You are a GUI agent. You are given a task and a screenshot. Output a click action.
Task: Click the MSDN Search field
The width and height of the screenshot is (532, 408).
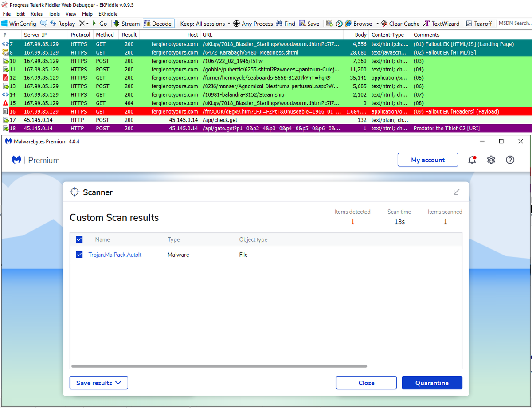click(x=514, y=24)
